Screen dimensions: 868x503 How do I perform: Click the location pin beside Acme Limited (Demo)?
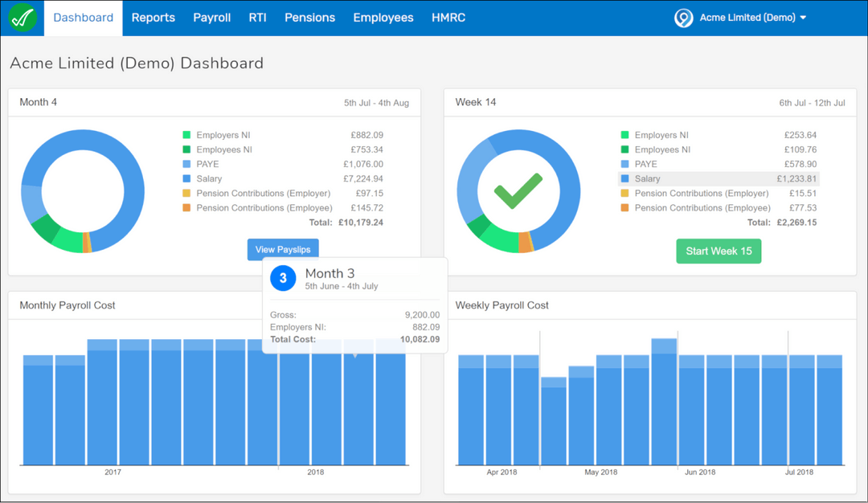[683, 17]
